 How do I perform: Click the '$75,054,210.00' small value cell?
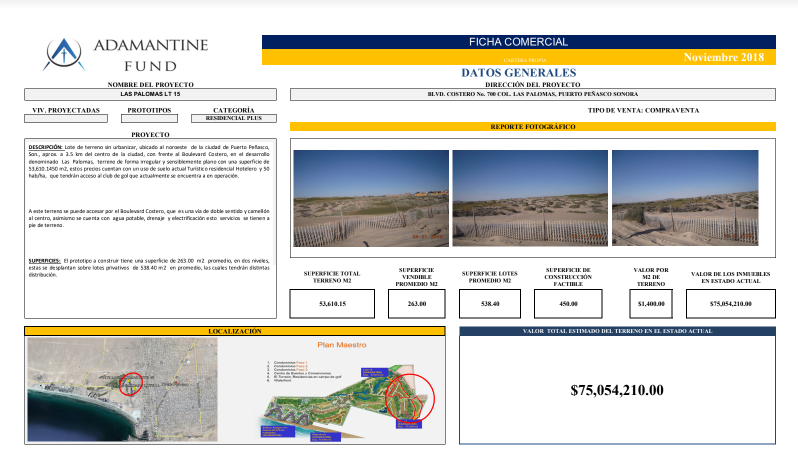pos(731,304)
